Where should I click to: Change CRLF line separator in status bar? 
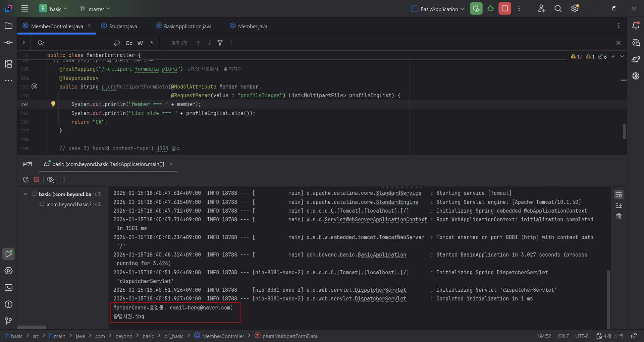tap(563, 336)
